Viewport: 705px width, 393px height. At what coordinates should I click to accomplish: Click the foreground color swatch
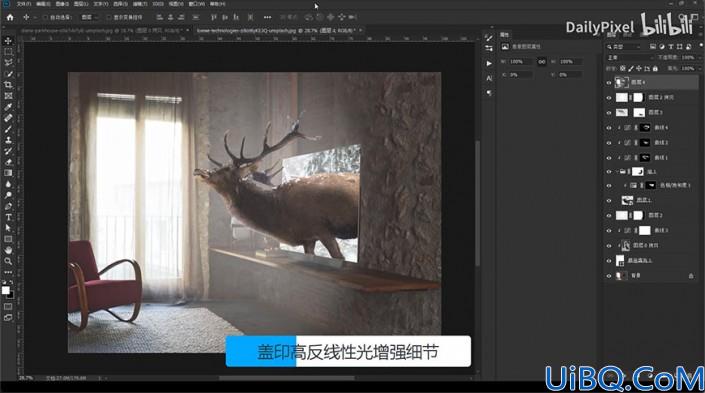coord(5,290)
